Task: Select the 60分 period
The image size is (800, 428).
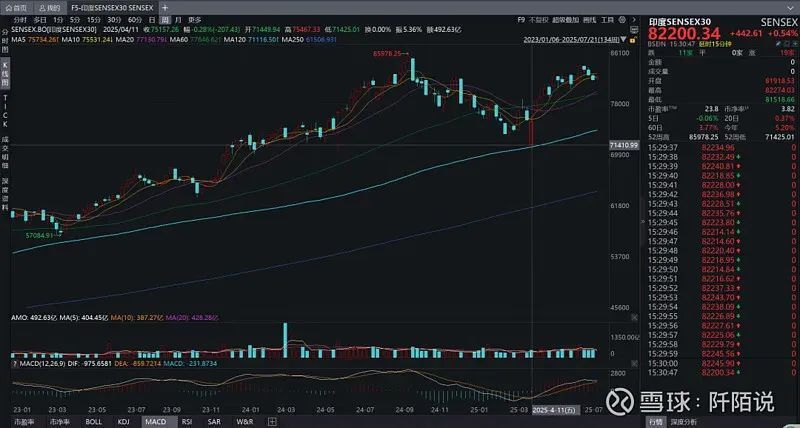Action: (135, 20)
